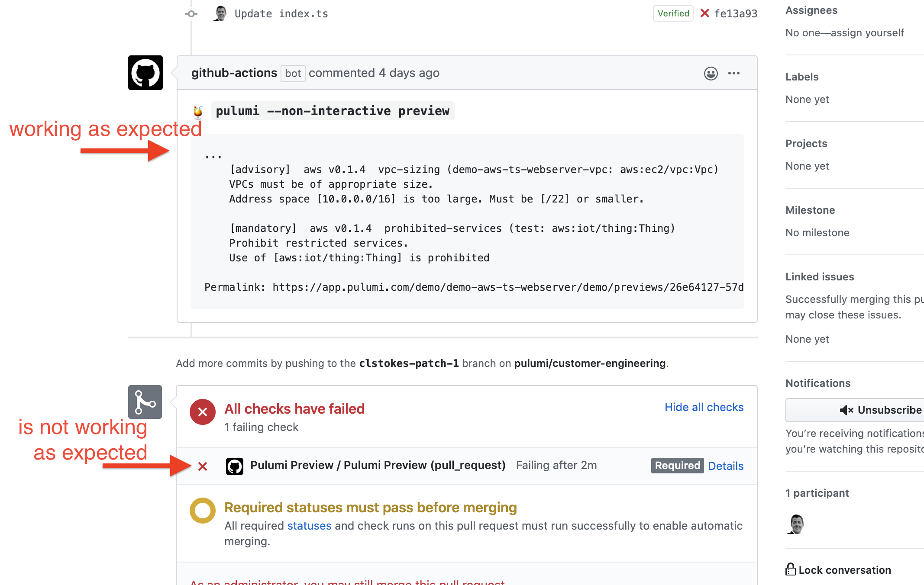Screen dimensions: 924x585
Task: Select the [mandatory] prohibited-services output line
Action: pyautogui.click(x=452, y=228)
